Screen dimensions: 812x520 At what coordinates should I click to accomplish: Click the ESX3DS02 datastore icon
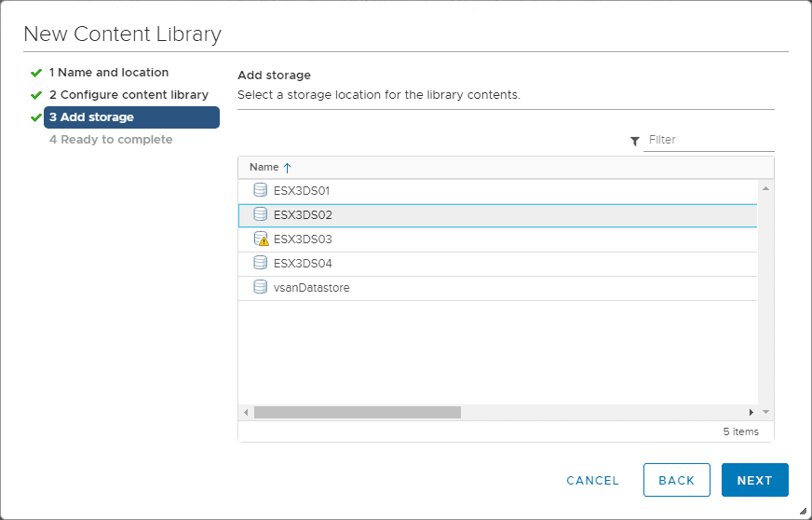[261, 214]
